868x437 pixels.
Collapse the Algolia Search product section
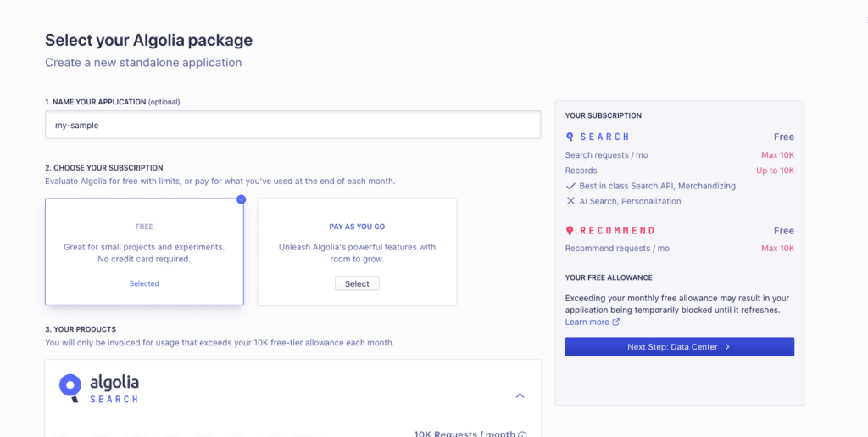[520, 395]
